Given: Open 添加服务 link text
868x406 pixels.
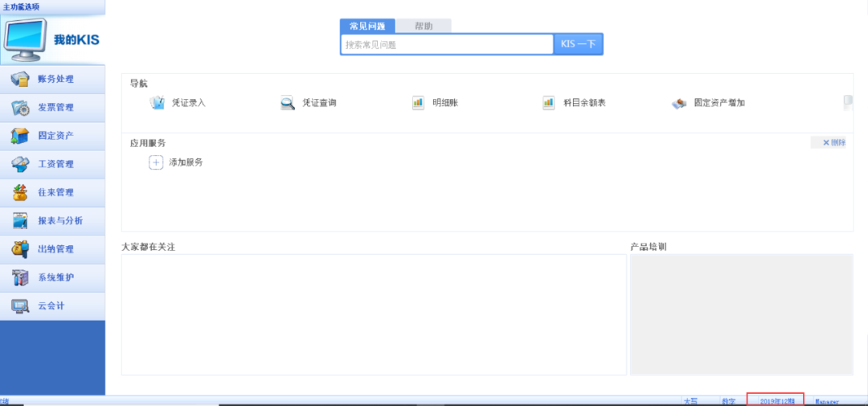Looking at the screenshot, I should [186, 163].
